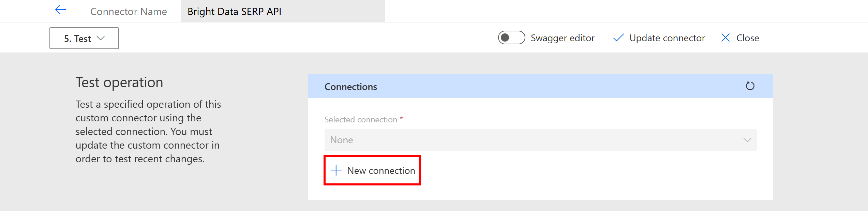Click the dropdown arrow on Selected connection

(x=747, y=140)
